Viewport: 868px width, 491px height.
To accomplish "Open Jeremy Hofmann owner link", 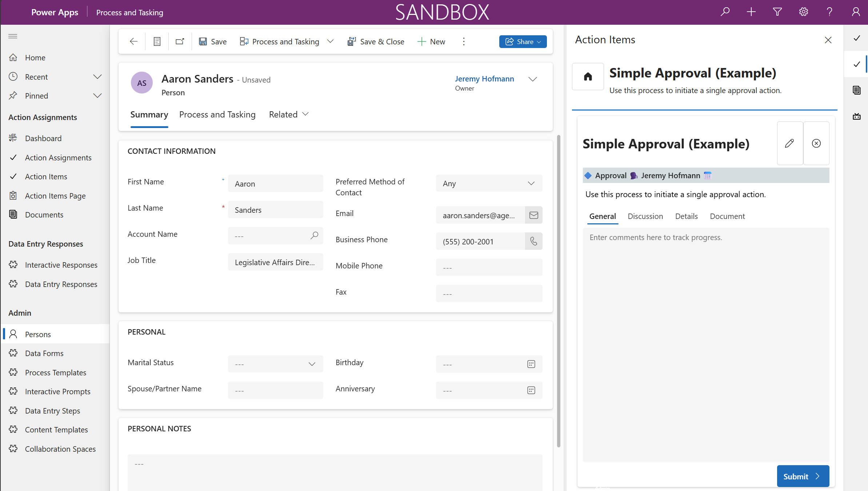I will click(x=484, y=79).
